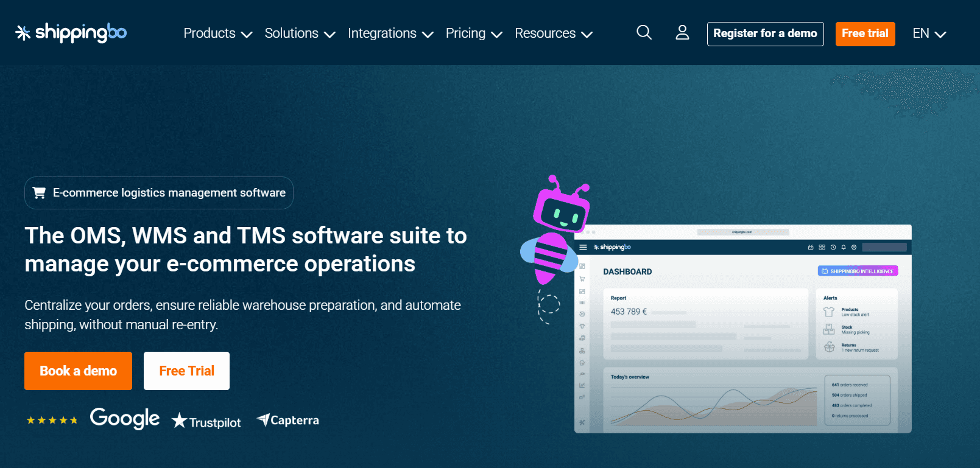Viewport: 980px width, 468px height.
Task: Click the orange Free trial header button
Action: pos(865,33)
